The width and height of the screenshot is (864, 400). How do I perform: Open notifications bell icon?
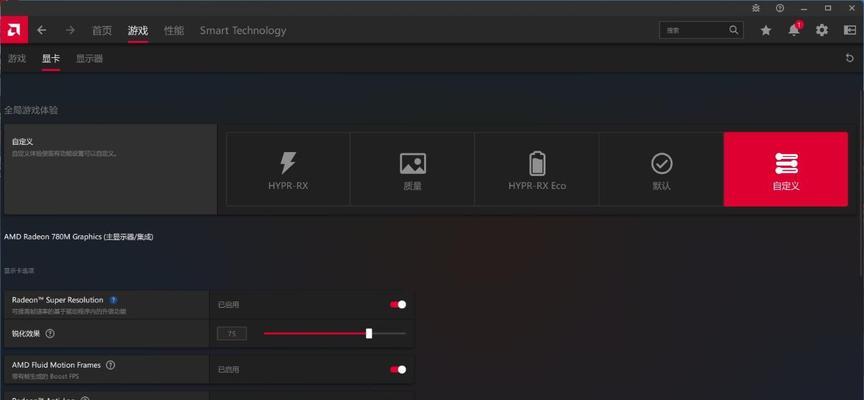point(794,30)
